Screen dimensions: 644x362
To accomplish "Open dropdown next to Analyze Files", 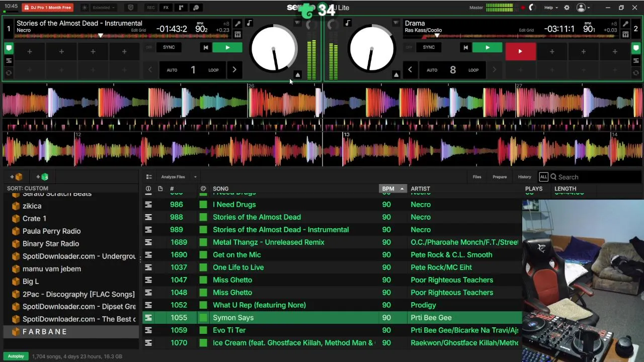I will tap(195, 177).
